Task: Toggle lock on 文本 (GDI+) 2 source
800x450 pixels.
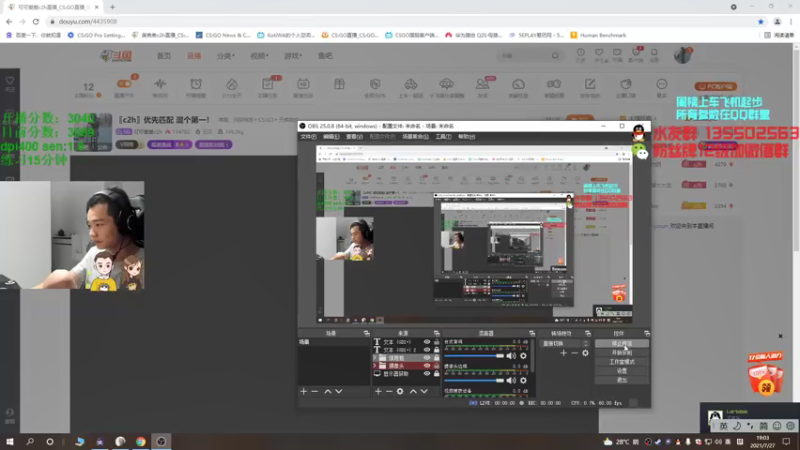Action: tap(436, 350)
